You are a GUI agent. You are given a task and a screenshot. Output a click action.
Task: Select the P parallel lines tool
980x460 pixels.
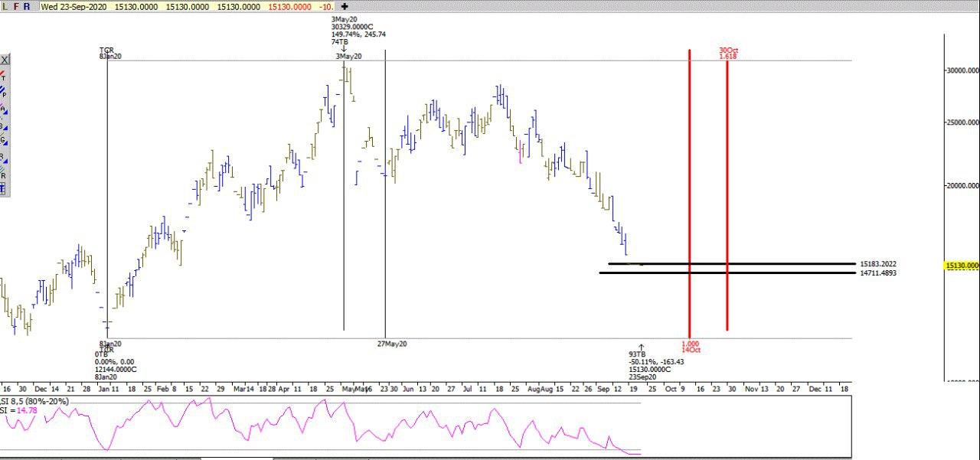tap(3, 92)
